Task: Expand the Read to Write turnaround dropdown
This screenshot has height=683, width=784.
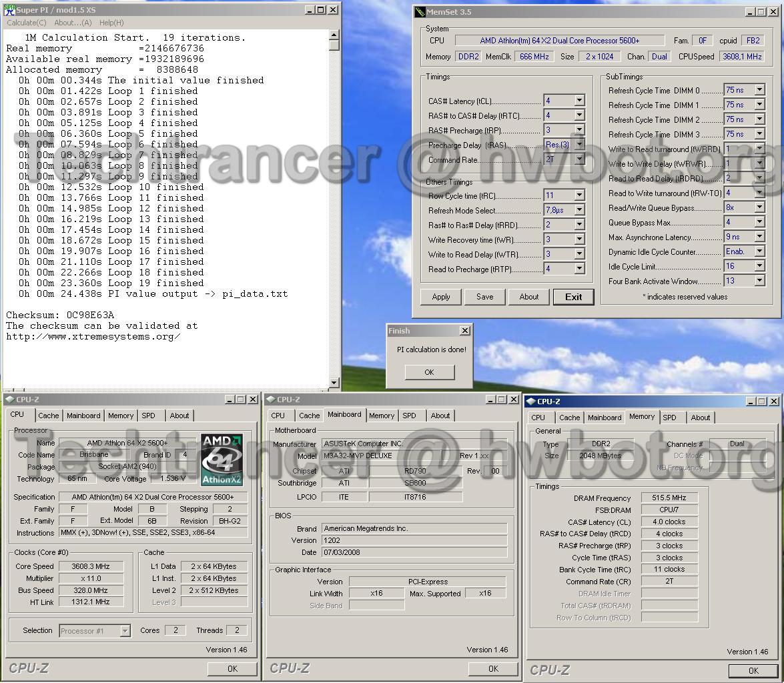Action: click(759, 193)
